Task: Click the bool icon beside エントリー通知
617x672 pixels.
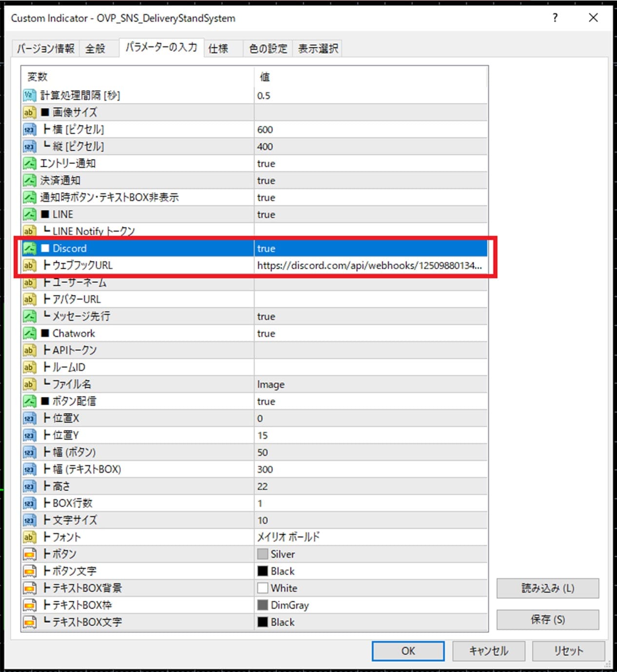Action: (29, 163)
